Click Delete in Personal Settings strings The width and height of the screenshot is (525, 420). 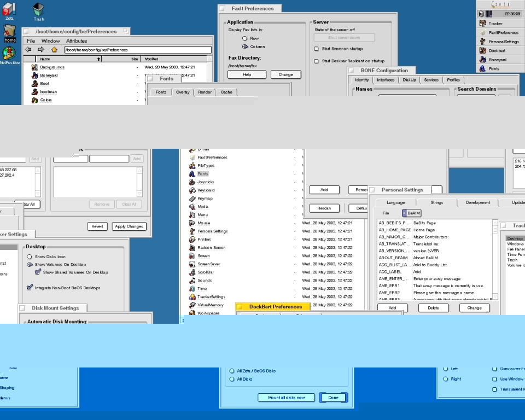[x=433, y=308]
